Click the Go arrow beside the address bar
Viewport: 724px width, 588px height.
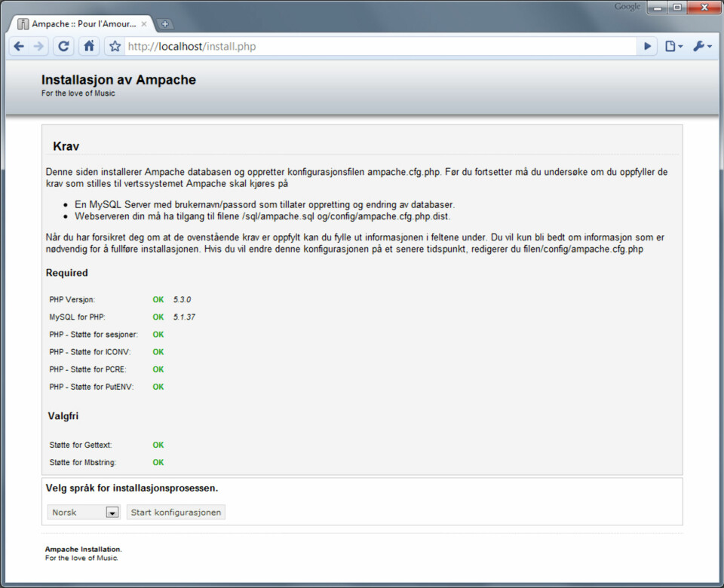click(647, 46)
